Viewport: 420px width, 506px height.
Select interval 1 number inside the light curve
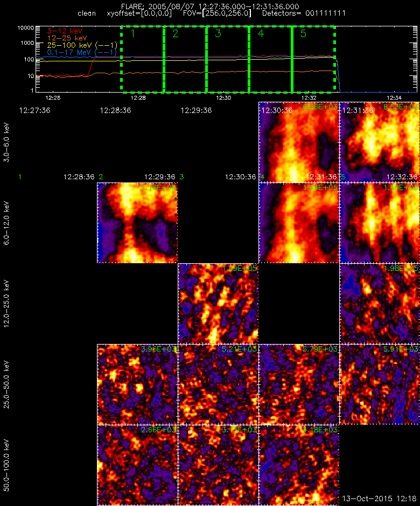[132, 33]
